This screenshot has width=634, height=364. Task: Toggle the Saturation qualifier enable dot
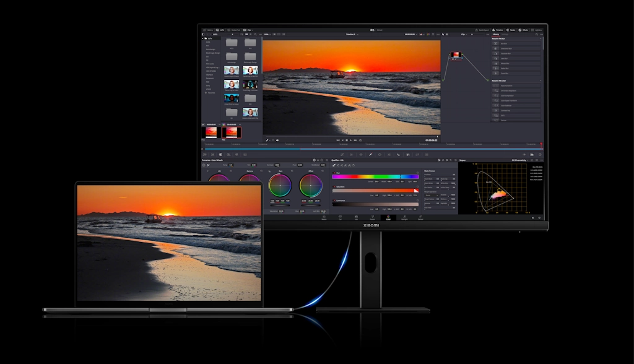(334, 186)
